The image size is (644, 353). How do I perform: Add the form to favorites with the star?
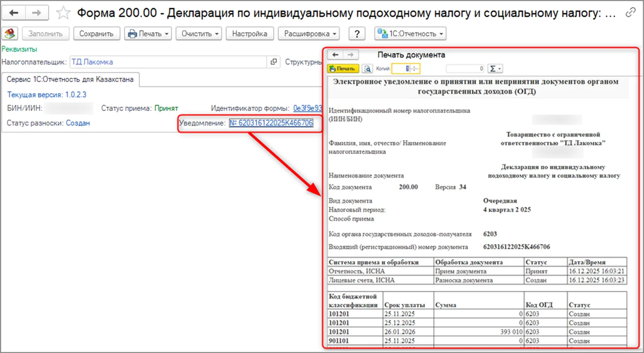pyautogui.click(x=63, y=13)
